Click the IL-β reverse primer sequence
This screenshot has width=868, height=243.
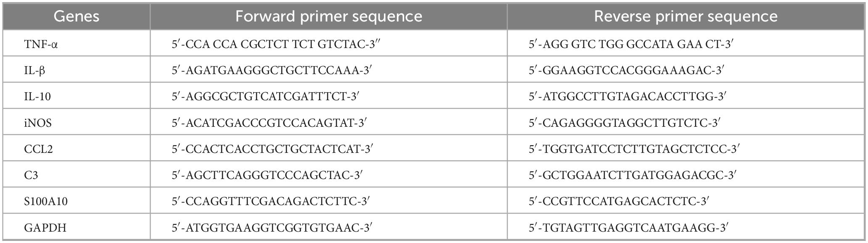pyautogui.click(x=626, y=70)
